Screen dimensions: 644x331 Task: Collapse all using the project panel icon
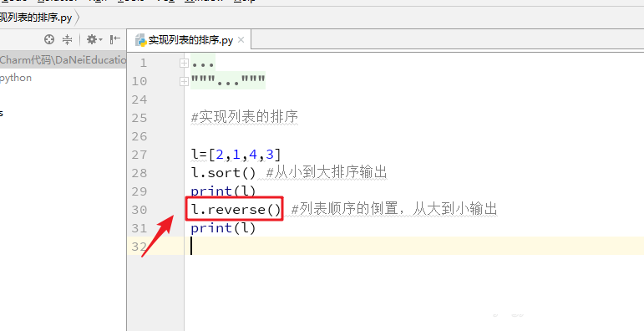(x=67, y=39)
